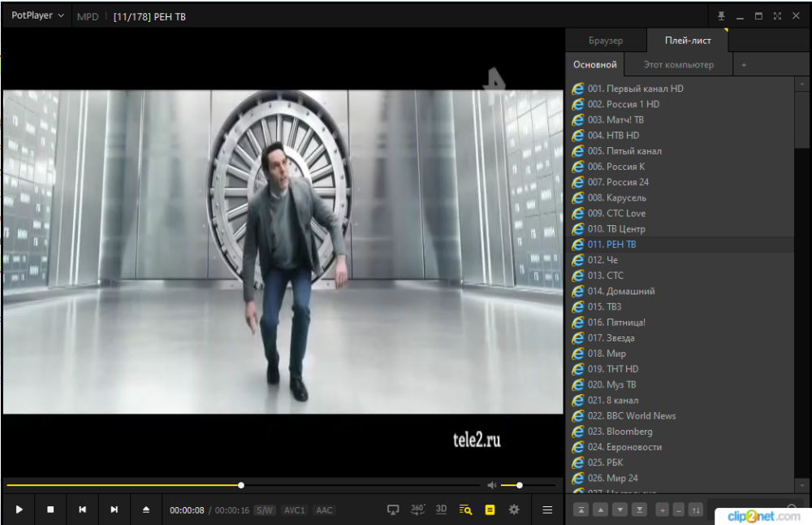Move selected item to bottom of playlist
812x525 pixels.
[640, 510]
